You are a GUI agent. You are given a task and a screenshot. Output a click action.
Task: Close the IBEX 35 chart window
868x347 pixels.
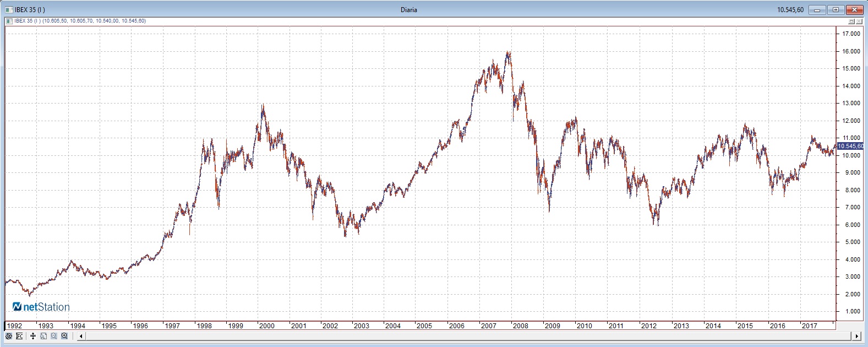point(855,10)
